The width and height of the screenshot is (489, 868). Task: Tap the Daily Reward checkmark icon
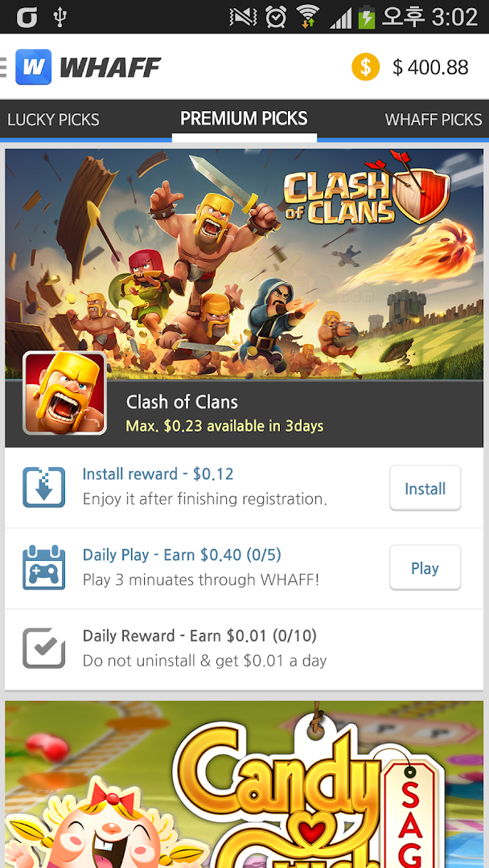point(43,649)
